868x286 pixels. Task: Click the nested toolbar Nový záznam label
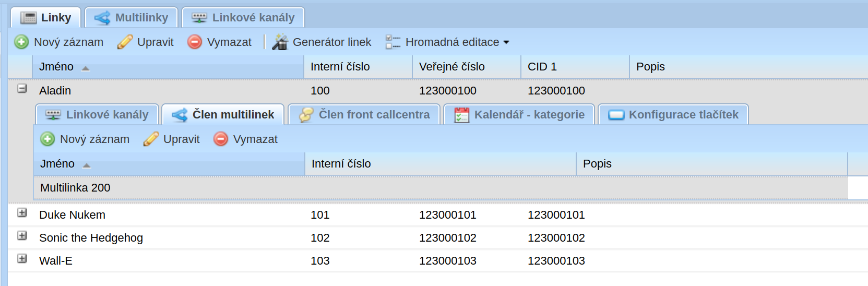[x=94, y=139]
